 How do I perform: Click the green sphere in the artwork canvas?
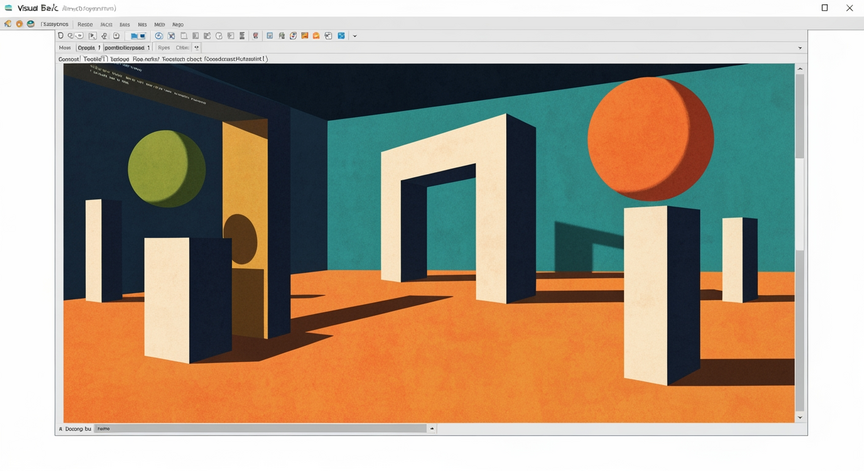coord(166,169)
